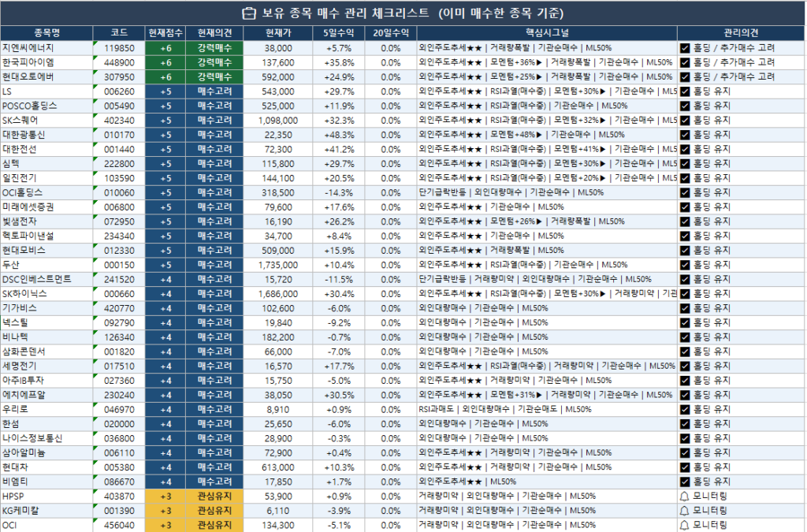Click the 관리의견 column header
The height and width of the screenshot is (532, 807).
point(742,33)
